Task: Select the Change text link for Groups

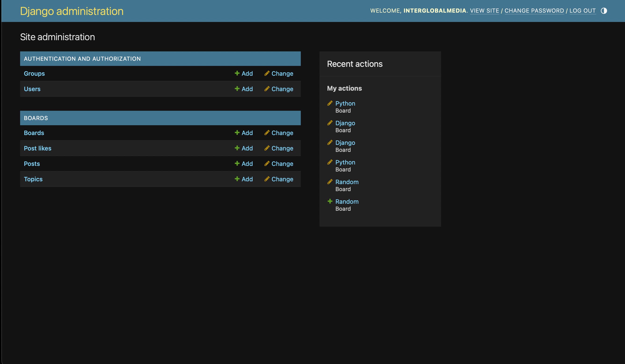Action: (x=282, y=73)
